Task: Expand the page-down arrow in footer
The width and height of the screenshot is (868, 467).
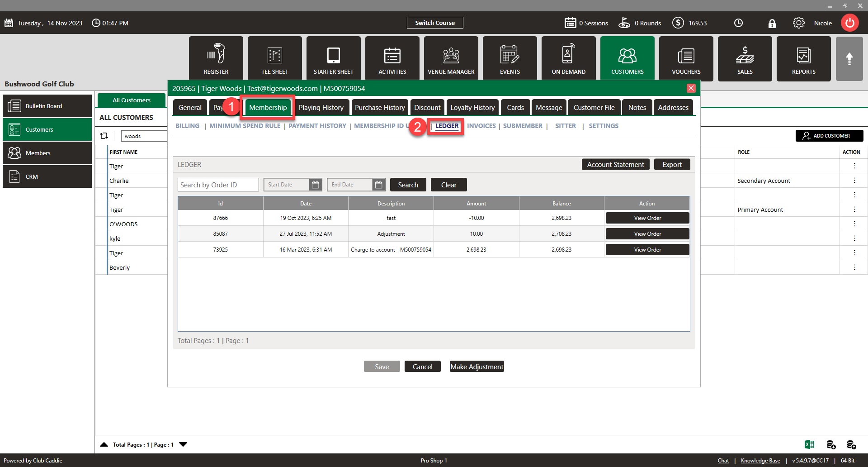Action: pyautogui.click(x=183, y=445)
